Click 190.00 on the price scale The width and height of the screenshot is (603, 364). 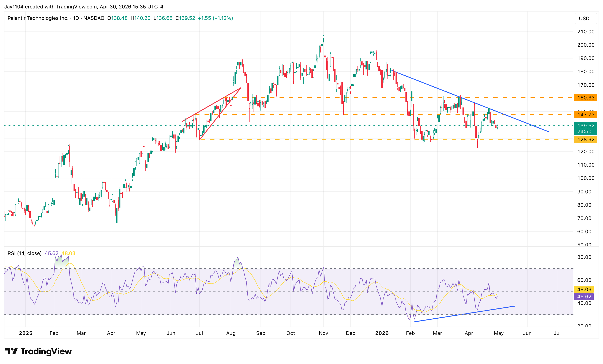pyautogui.click(x=586, y=58)
